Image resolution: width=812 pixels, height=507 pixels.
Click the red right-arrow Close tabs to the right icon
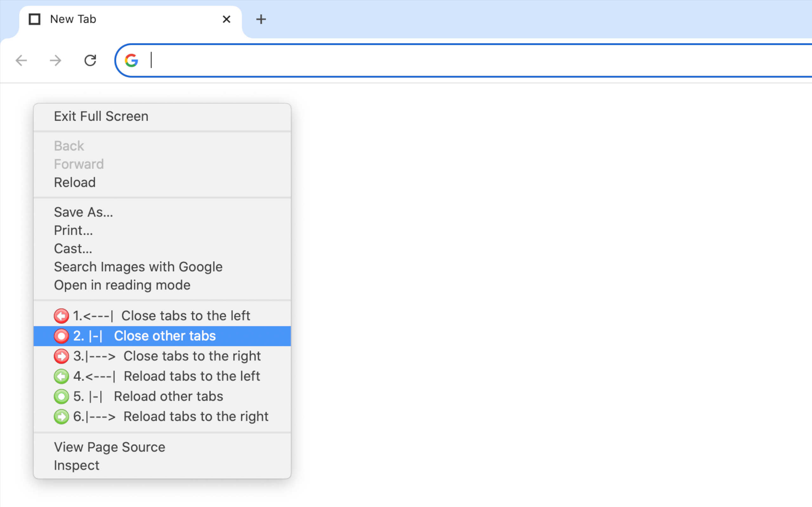62,356
